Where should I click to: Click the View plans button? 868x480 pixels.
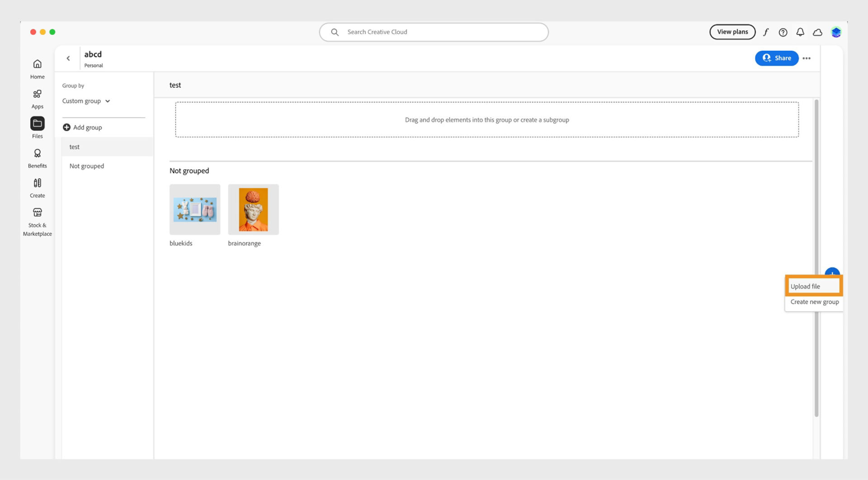click(x=732, y=32)
